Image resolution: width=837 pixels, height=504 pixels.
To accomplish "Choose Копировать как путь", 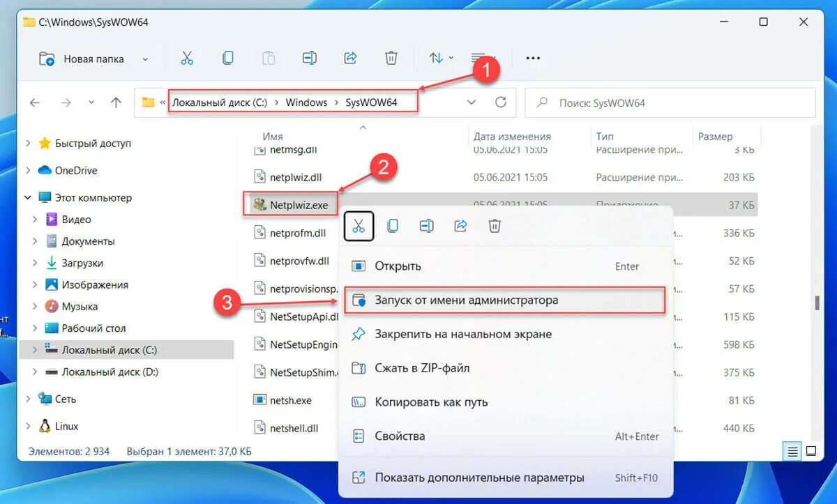I will [506, 402].
